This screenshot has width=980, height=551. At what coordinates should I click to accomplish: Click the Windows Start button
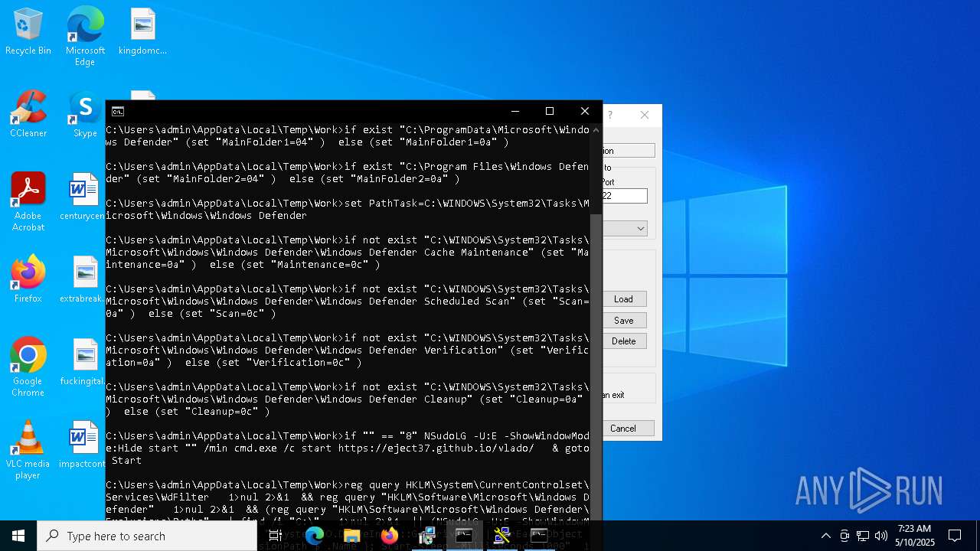(x=18, y=536)
